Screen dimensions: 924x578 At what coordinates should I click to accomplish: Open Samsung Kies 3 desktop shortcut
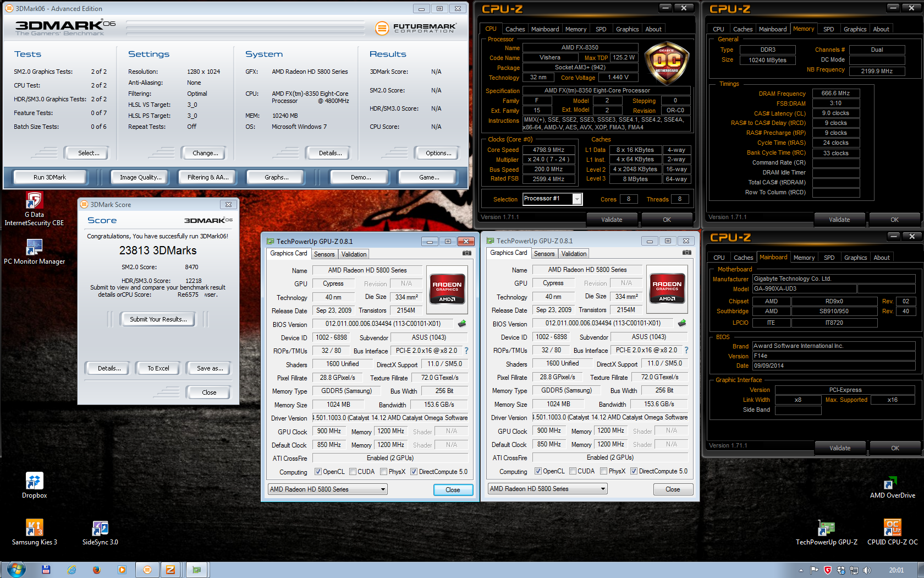click(x=34, y=532)
